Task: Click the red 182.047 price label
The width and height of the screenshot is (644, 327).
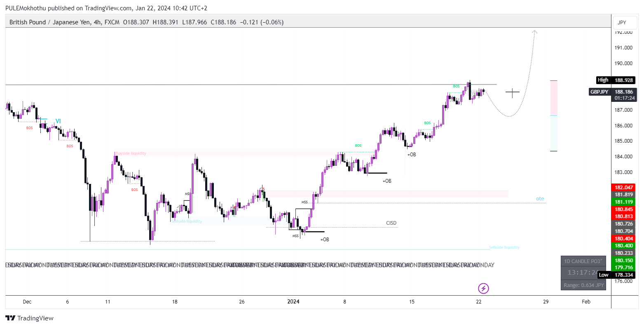Action: tap(624, 187)
